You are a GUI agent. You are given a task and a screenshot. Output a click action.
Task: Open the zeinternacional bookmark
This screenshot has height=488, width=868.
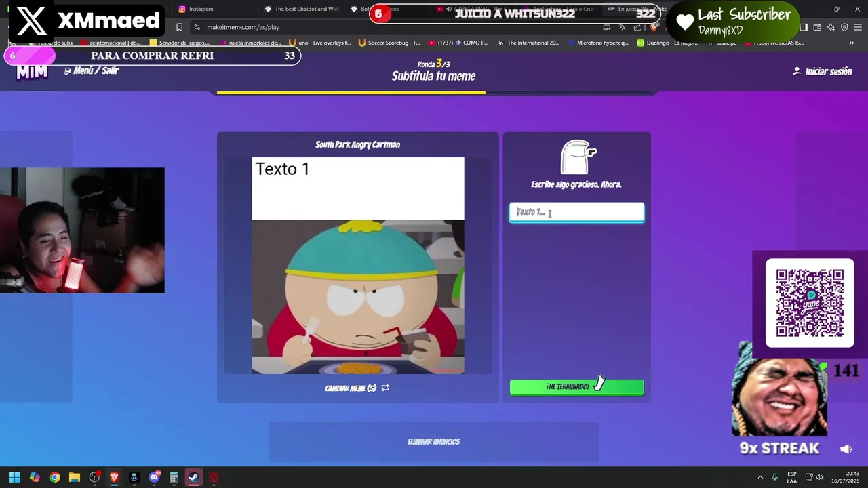coord(112,43)
